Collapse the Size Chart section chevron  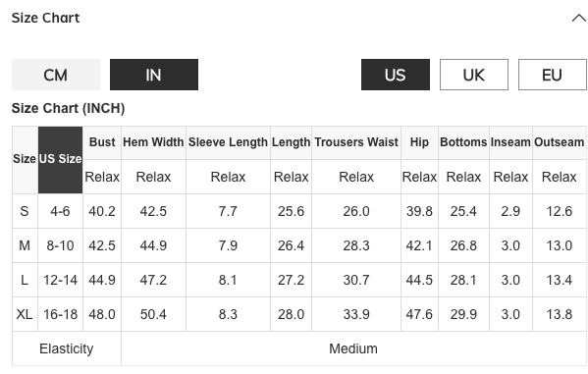[579, 18]
